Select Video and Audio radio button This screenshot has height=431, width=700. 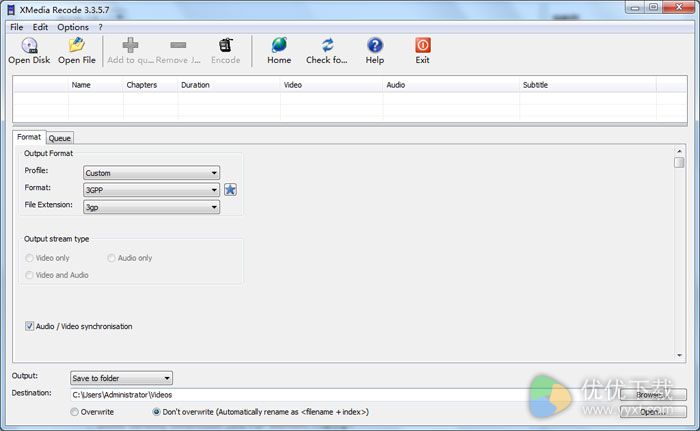coord(29,275)
